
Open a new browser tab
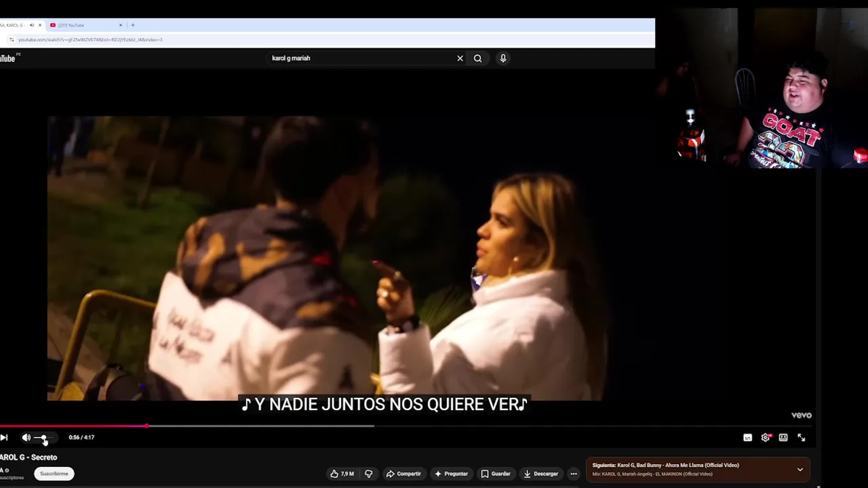(132, 25)
